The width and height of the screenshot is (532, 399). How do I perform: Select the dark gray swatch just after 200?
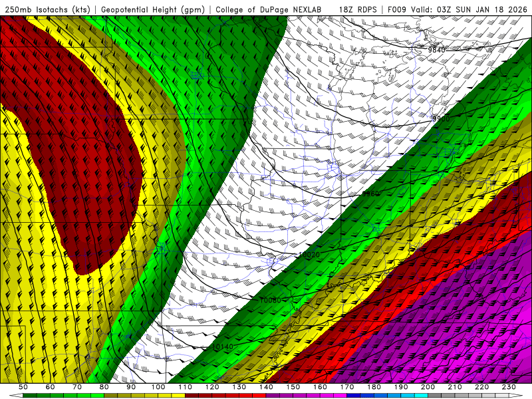[435, 396]
